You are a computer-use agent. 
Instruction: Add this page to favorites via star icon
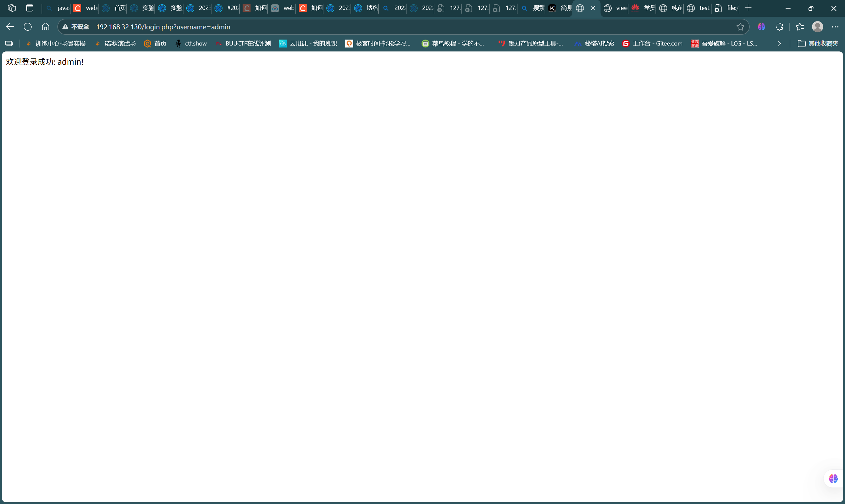(740, 27)
